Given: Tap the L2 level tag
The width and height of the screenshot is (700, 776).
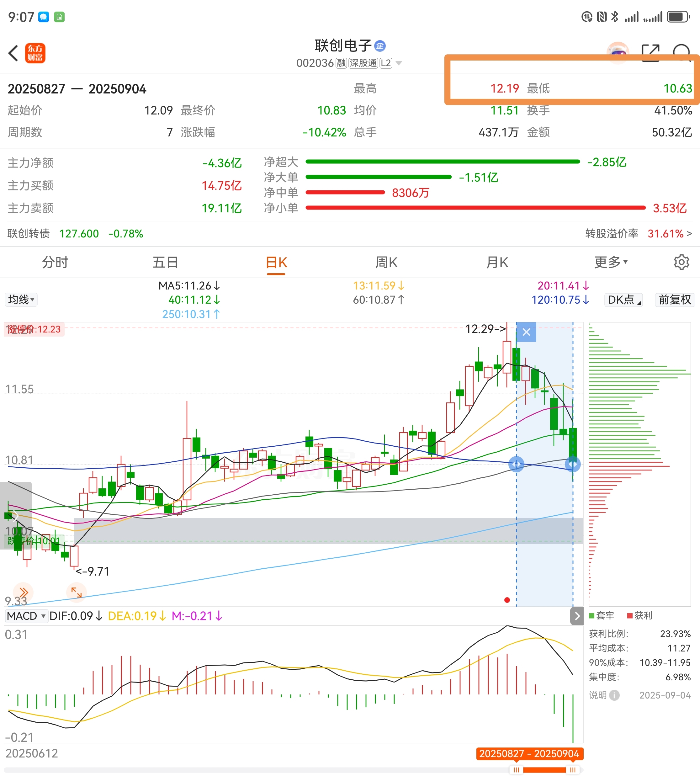Looking at the screenshot, I should [x=386, y=63].
